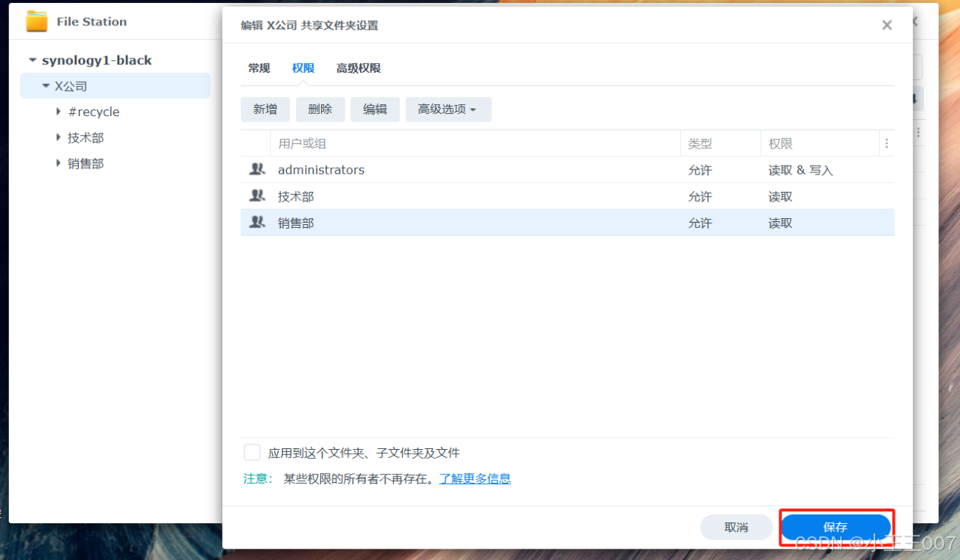960x560 pixels.
Task: Click the 编辑 button
Action: 375,109
